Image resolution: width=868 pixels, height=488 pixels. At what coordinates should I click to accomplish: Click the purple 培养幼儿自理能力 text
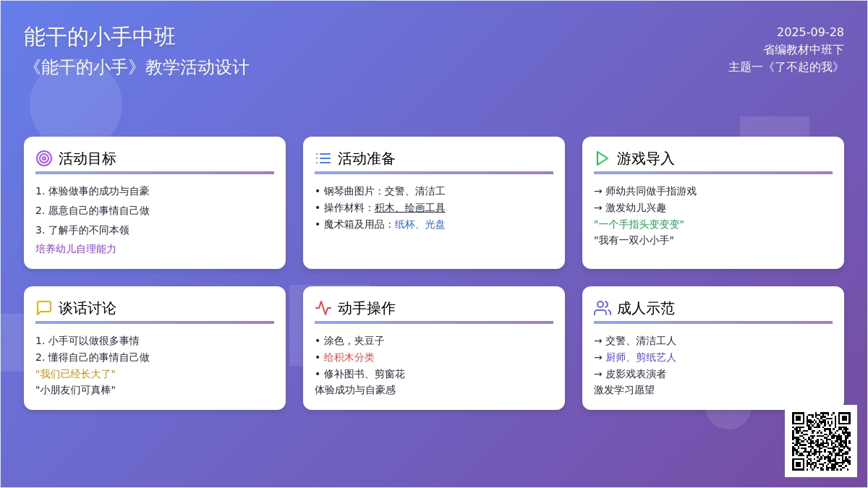76,249
